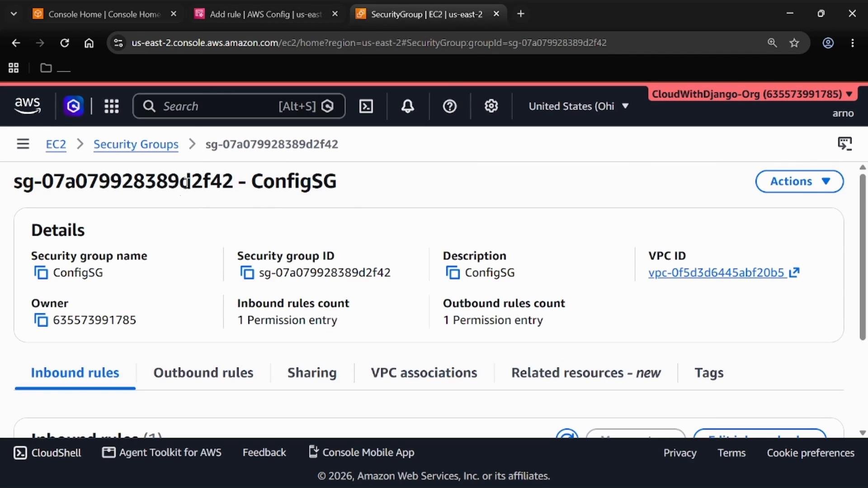868x488 pixels.
Task: Open Cookie preferences
Action: [811, 453]
